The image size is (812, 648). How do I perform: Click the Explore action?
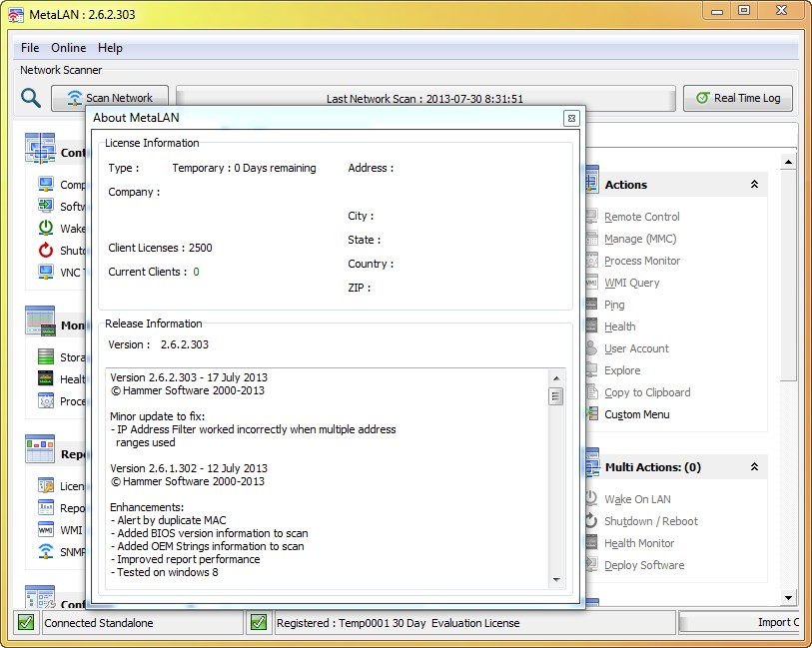(622, 370)
